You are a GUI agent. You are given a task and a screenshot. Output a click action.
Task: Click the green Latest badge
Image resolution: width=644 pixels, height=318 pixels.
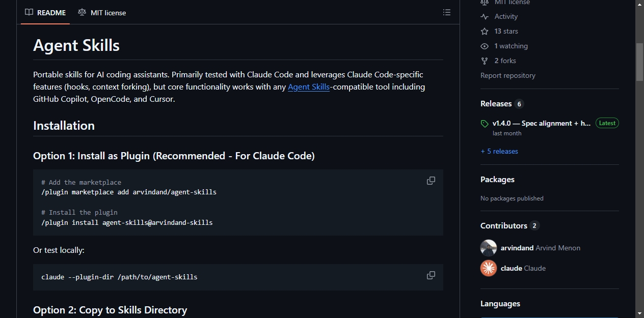click(607, 123)
